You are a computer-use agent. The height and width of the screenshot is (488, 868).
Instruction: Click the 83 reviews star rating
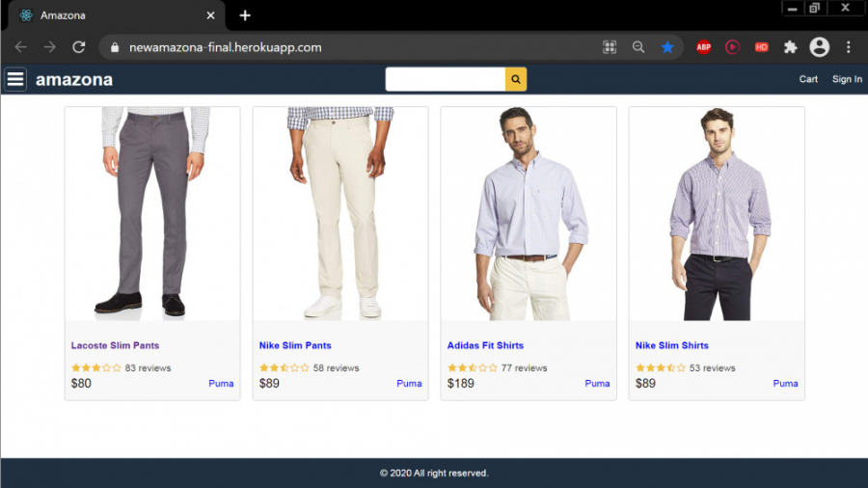point(121,368)
